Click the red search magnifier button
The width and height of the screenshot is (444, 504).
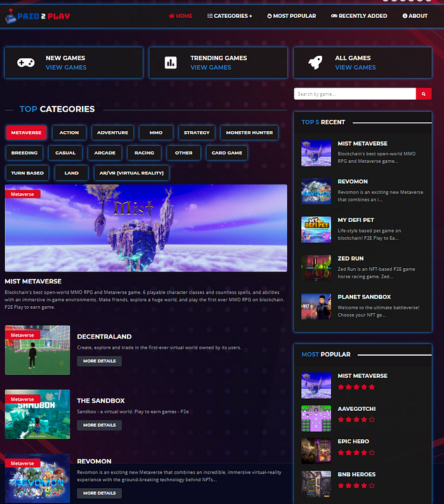(x=424, y=94)
